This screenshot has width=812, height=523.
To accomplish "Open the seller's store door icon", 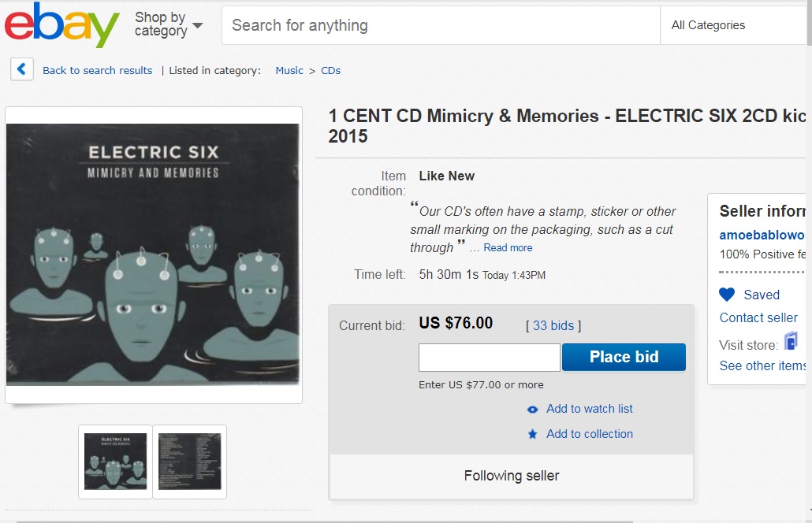I will click(791, 341).
